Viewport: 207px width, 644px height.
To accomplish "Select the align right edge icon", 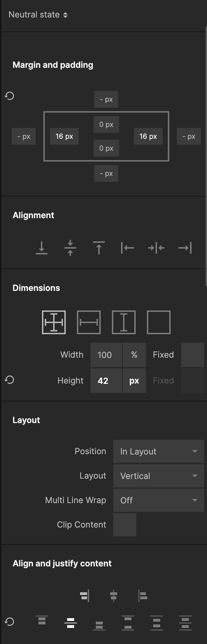I will [x=185, y=248].
